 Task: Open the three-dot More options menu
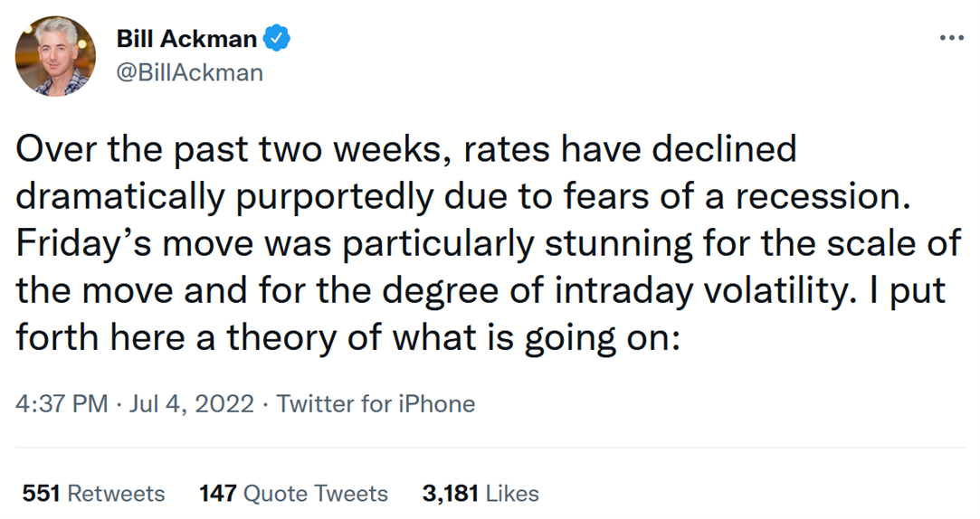click(x=952, y=39)
